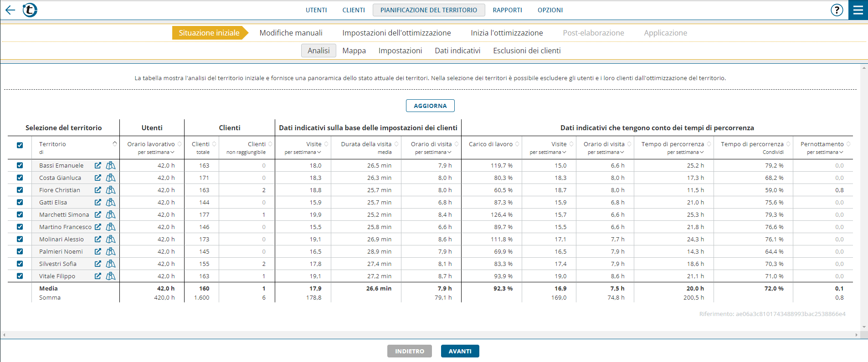Show Gatti Elisa territory map icon
Image resolution: width=868 pixels, height=362 pixels.
click(111, 202)
